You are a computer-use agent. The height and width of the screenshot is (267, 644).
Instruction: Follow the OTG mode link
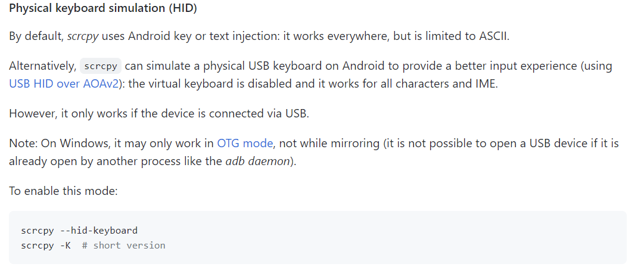(x=245, y=144)
